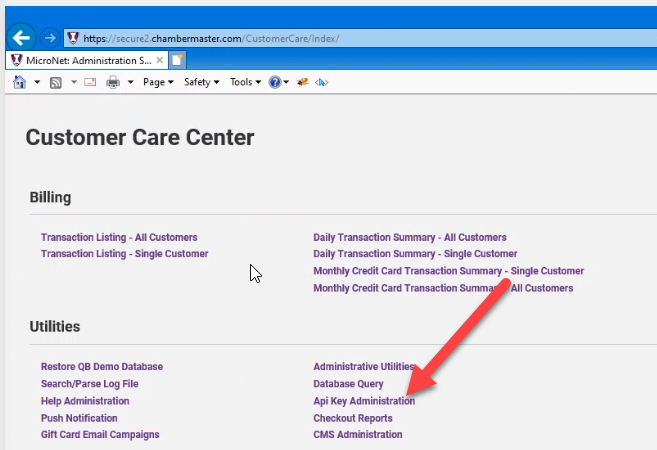Open Restore QB Demo Database link

click(x=101, y=367)
